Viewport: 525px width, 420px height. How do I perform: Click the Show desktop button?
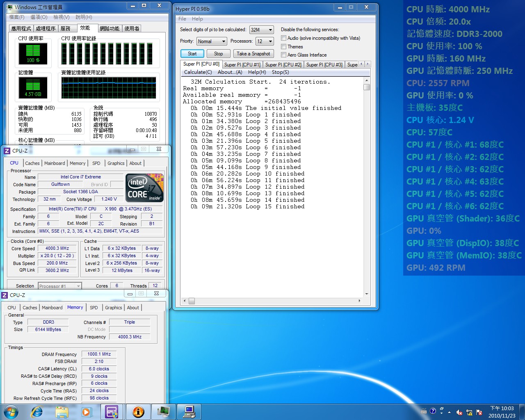coord(522,411)
